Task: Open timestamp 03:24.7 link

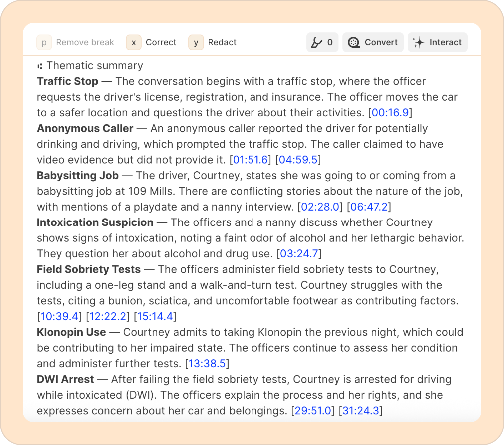Action: 299,254
